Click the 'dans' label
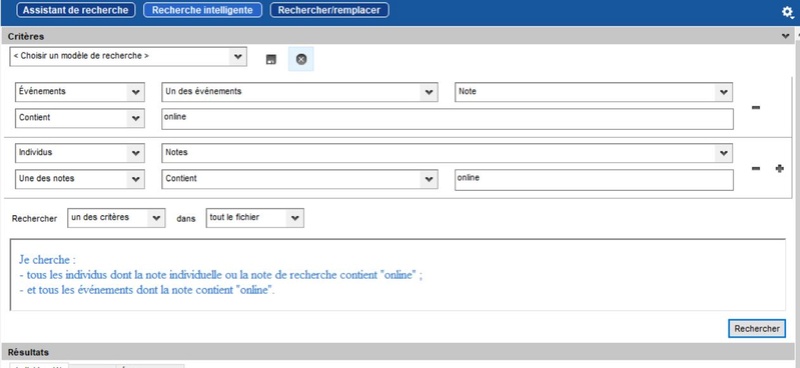This screenshot has width=800, height=368. 186,218
